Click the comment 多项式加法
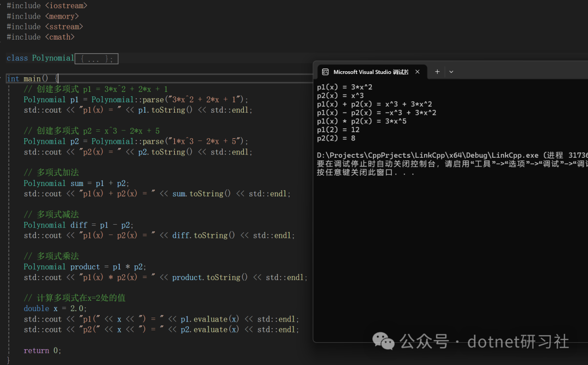Screen dimensions: 588x365 coord(51,172)
